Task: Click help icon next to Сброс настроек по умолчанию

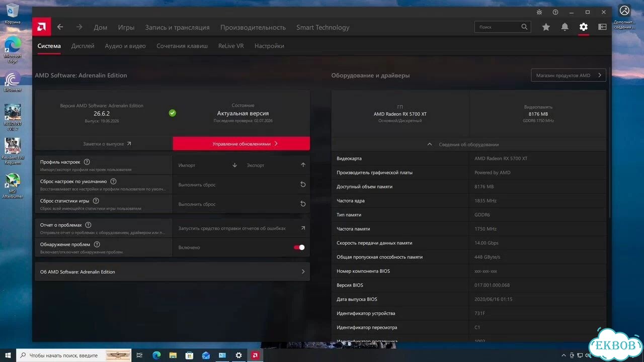Action: point(113,182)
